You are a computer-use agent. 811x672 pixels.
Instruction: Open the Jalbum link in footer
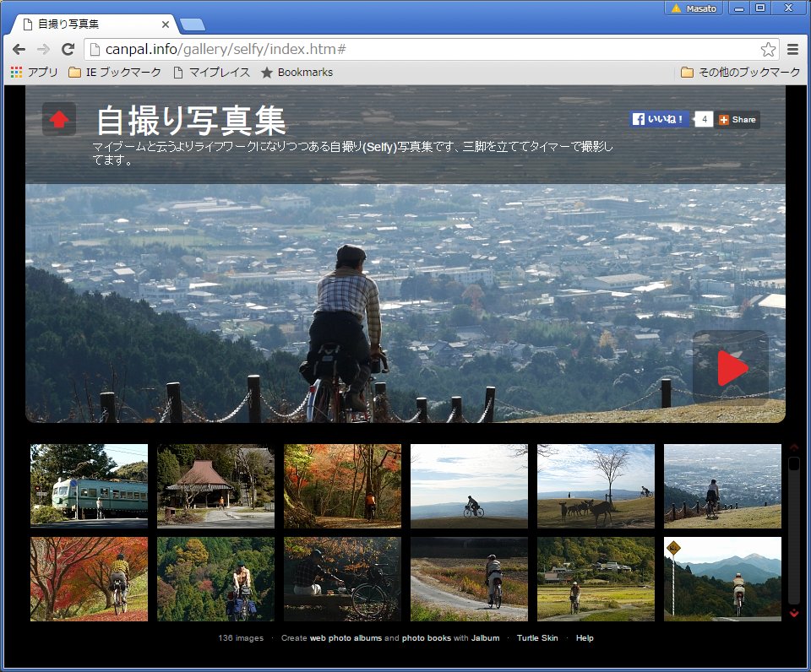pos(485,638)
